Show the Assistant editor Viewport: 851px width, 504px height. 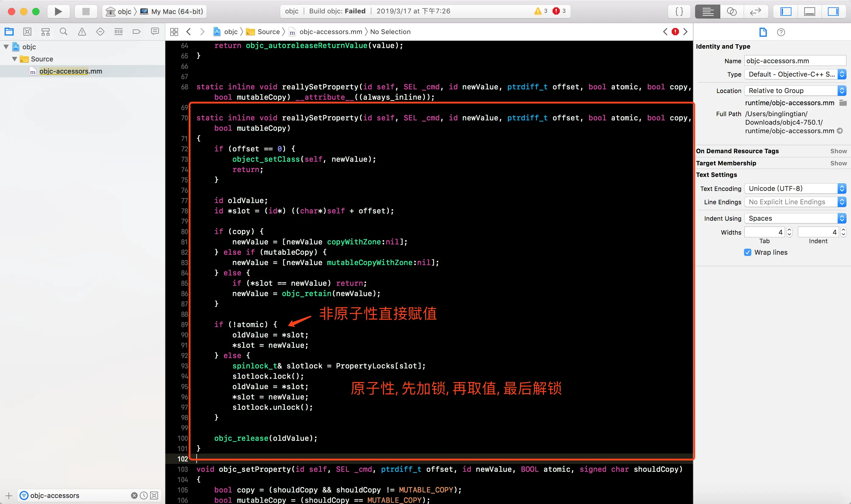coord(731,12)
